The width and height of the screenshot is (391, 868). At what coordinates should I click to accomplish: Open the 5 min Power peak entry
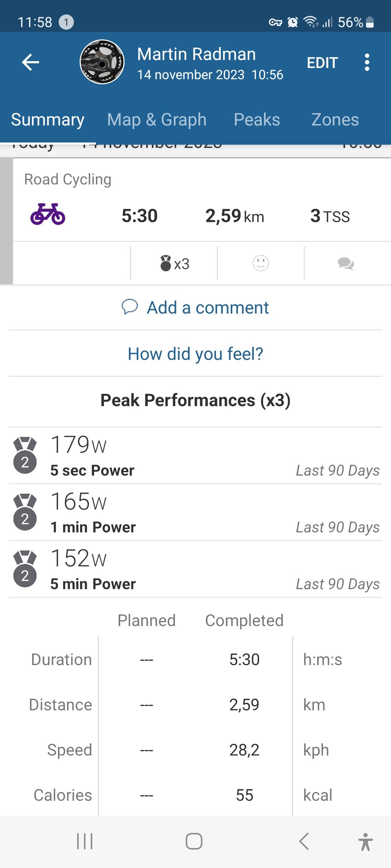[195, 569]
